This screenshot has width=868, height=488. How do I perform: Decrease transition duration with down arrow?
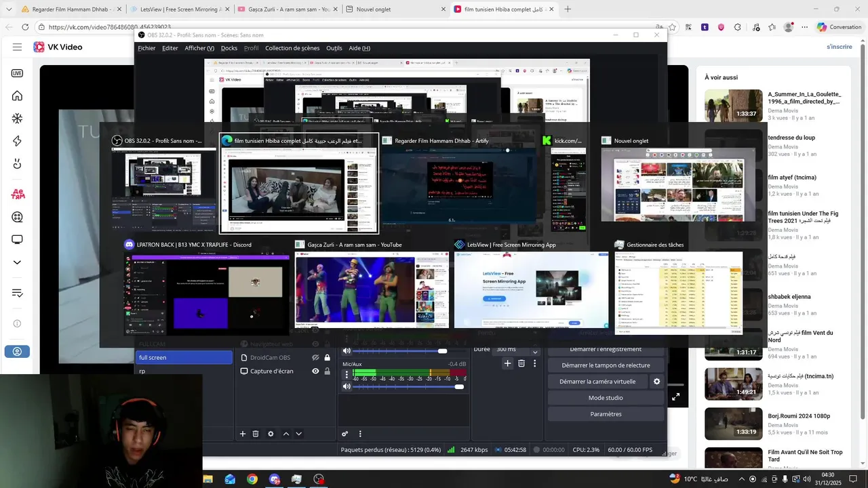pyautogui.click(x=535, y=353)
